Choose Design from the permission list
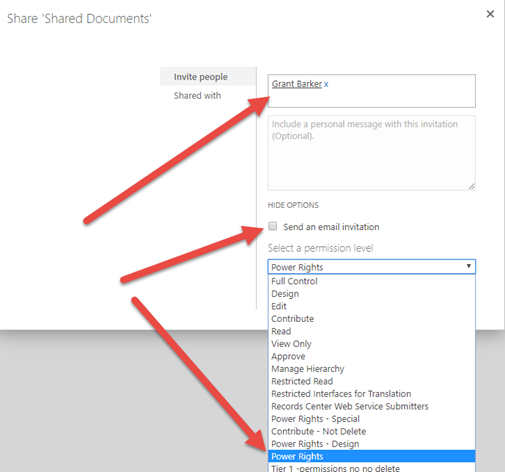 (x=372, y=294)
